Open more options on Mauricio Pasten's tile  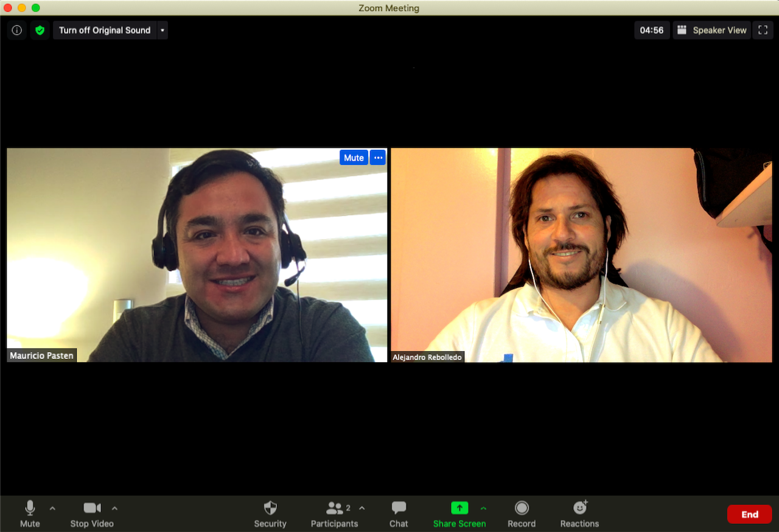click(x=378, y=158)
